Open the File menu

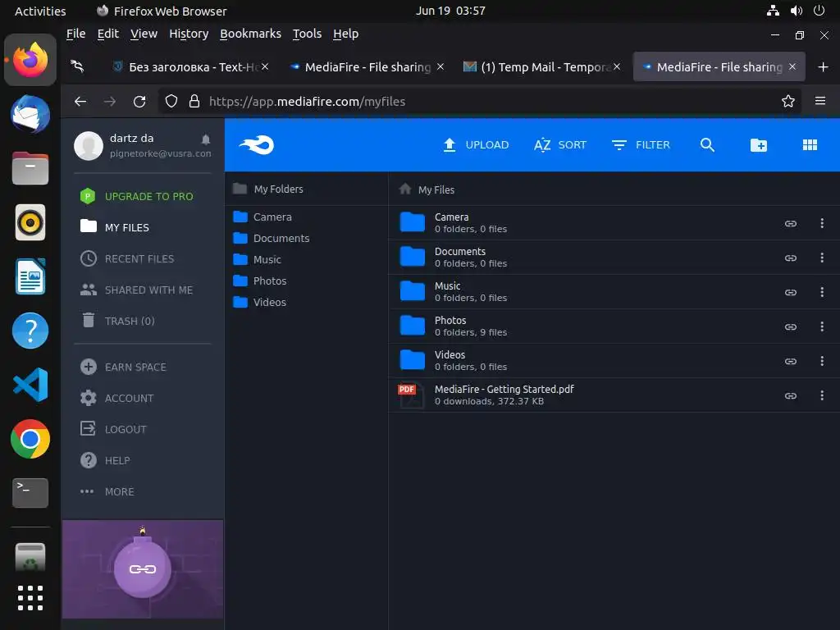(75, 34)
